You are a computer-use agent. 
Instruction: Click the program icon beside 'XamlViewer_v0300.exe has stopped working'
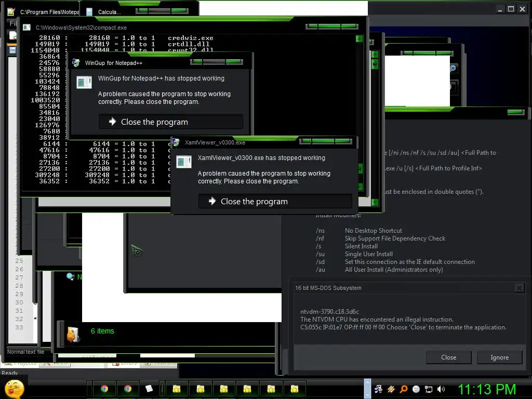(x=184, y=162)
